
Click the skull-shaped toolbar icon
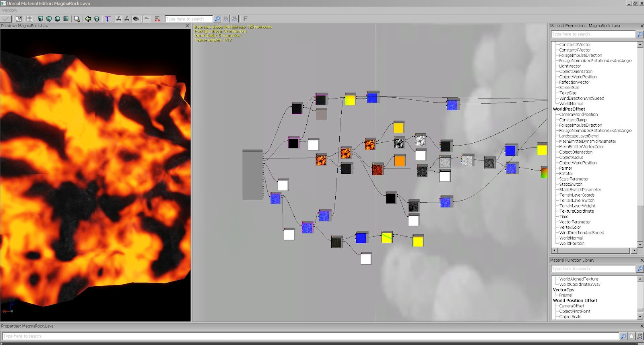(97, 19)
